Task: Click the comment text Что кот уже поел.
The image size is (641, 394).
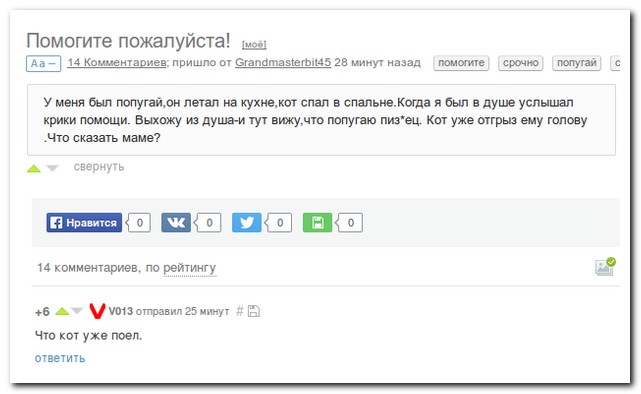Action: (88, 336)
